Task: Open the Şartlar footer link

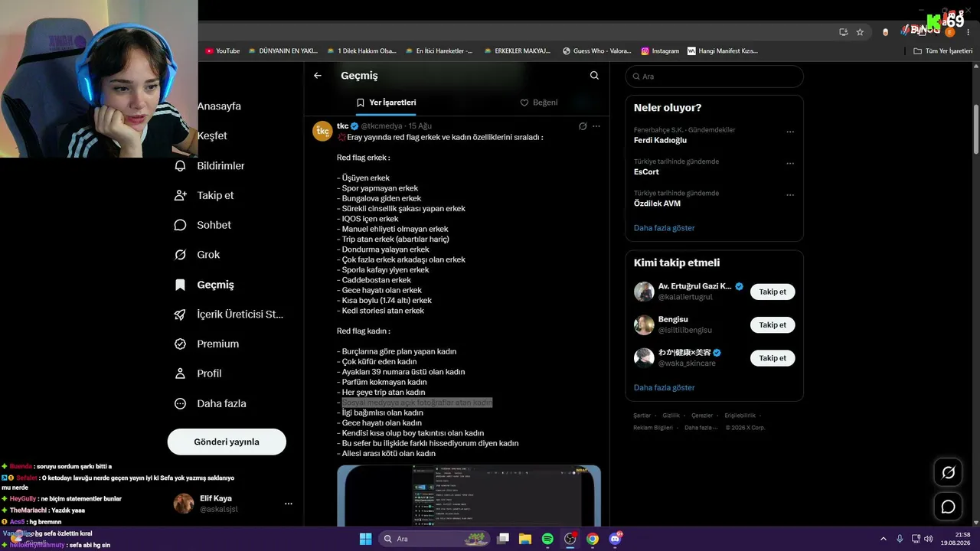Action: click(x=642, y=416)
